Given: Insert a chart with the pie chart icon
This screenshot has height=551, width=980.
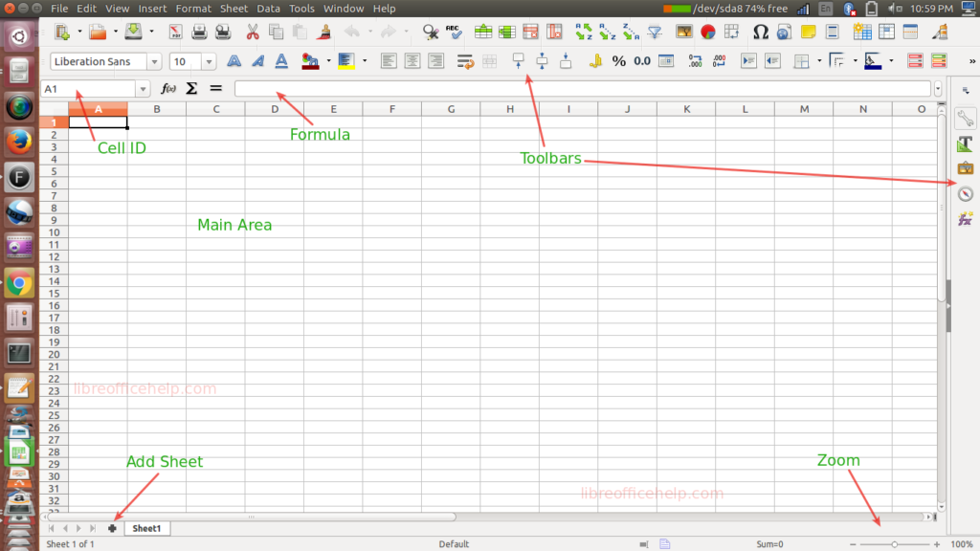Looking at the screenshot, I should pyautogui.click(x=707, y=32).
